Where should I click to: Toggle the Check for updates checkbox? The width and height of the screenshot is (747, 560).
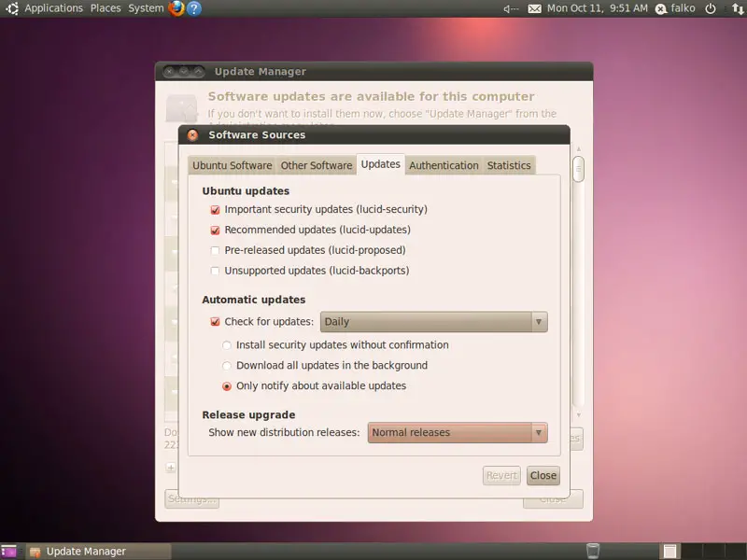click(215, 322)
